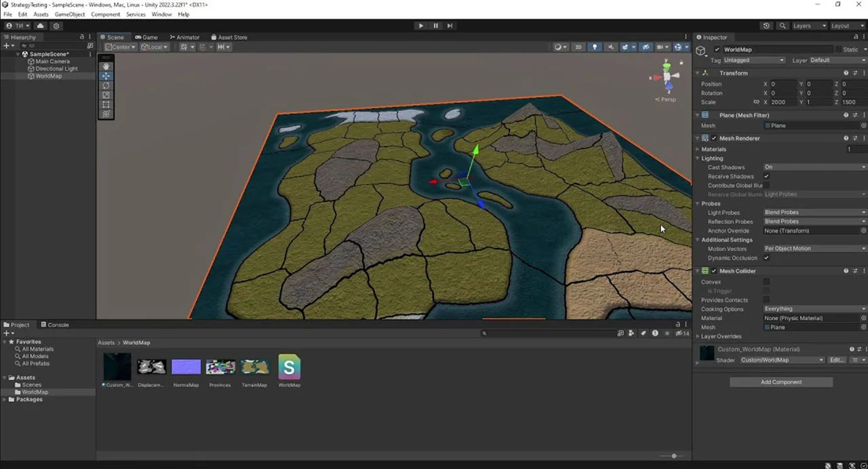Select the Hand tool in the scene overlay
The height and width of the screenshot is (469, 868).
pos(106,66)
